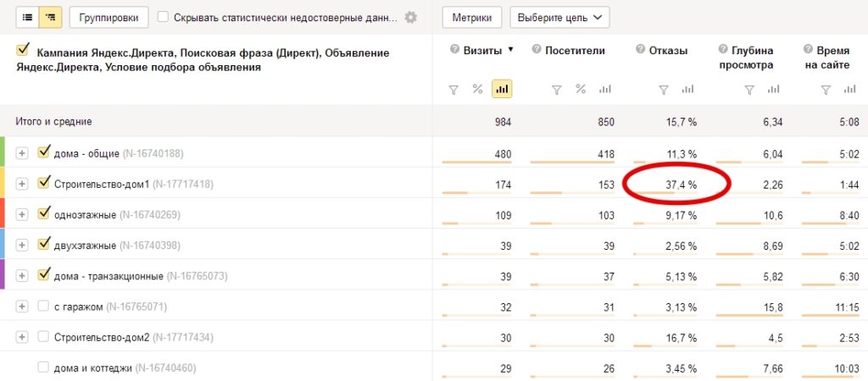The height and width of the screenshot is (381, 868).
Task: Click filter icon under Отказы column
Action: pyautogui.click(x=664, y=90)
